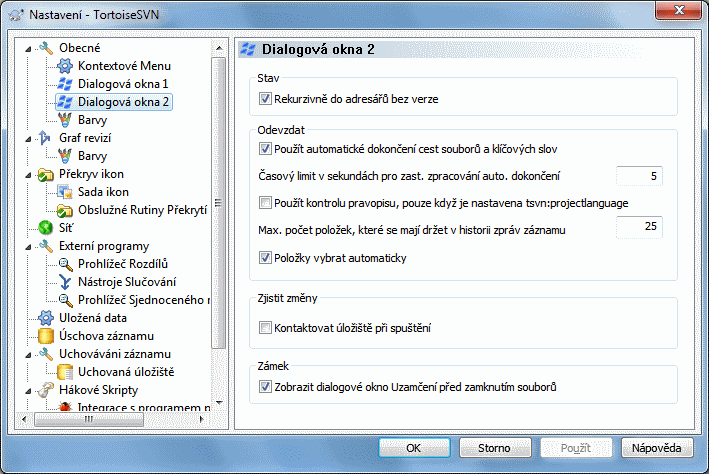Screen dimensions: 709x474
Task: Click the Kontextové Menu gear icon
Action: point(65,66)
